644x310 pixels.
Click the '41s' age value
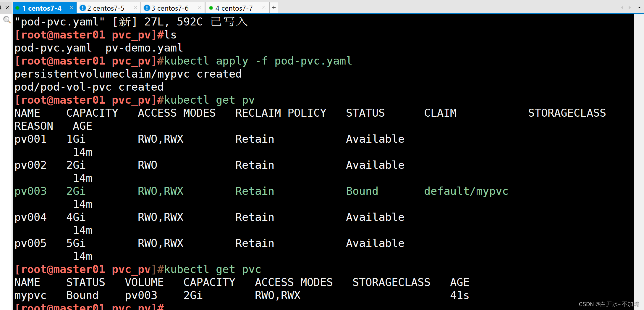[460, 295]
